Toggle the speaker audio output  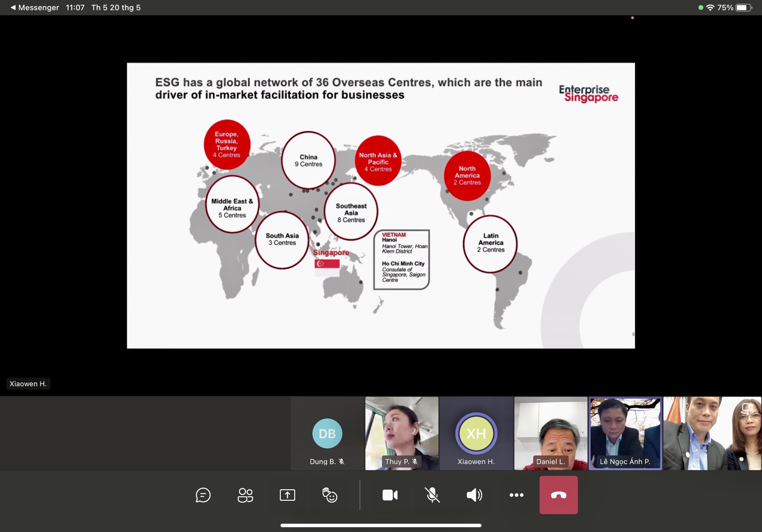pos(474,495)
